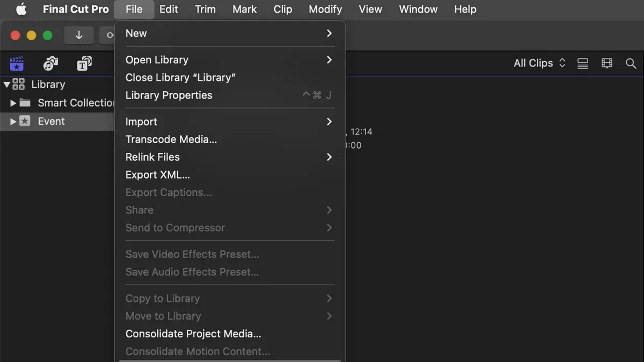The image size is (644, 362).
Task: Expand the Open Library submenu
Action: tap(230, 60)
